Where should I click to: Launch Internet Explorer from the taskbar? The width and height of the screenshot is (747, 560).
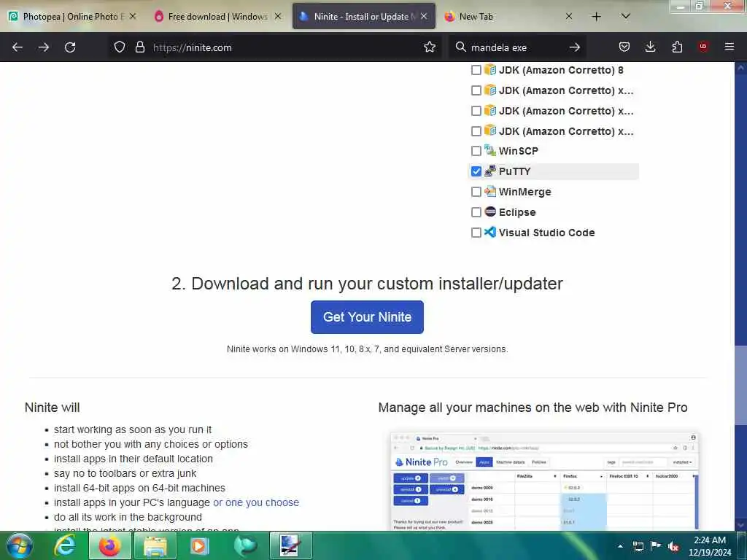point(65,545)
